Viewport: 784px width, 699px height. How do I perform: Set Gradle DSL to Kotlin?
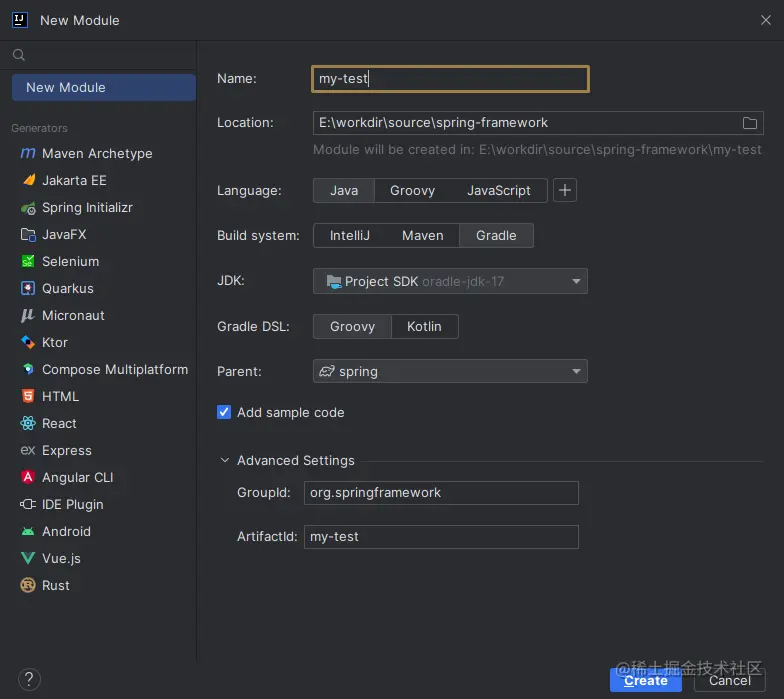coord(424,326)
